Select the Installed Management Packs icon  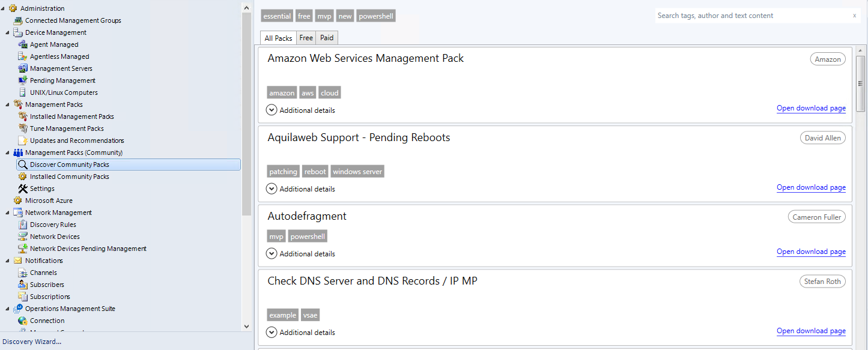coord(23,116)
